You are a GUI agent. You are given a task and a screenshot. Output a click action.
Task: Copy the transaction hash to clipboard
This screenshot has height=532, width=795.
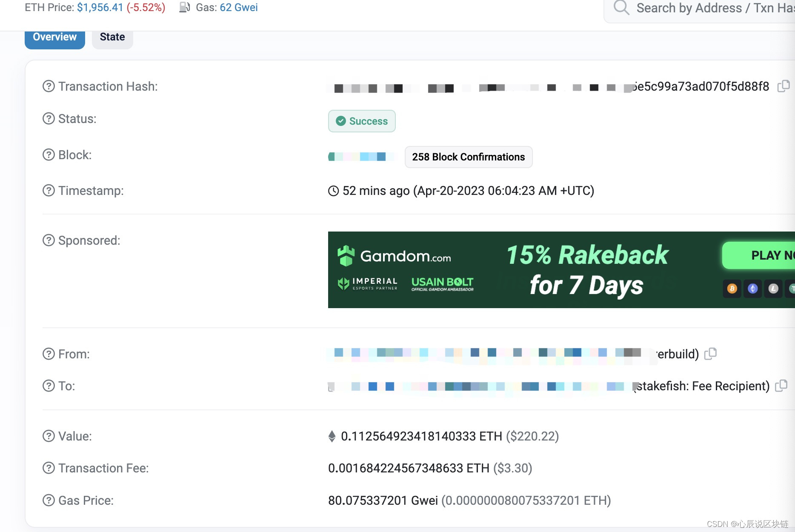click(x=783, y=86)
